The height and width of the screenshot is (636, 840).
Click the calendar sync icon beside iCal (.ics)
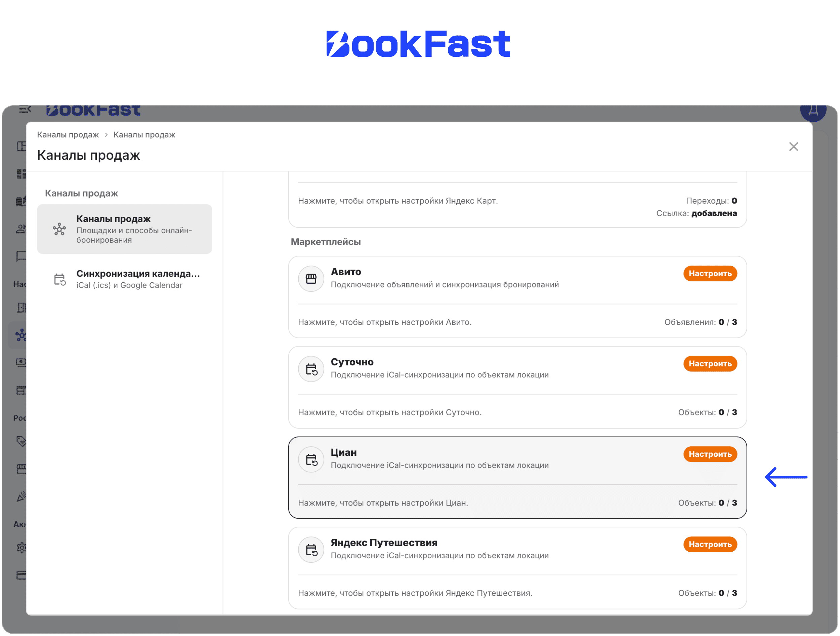click(x=59, y=280)
